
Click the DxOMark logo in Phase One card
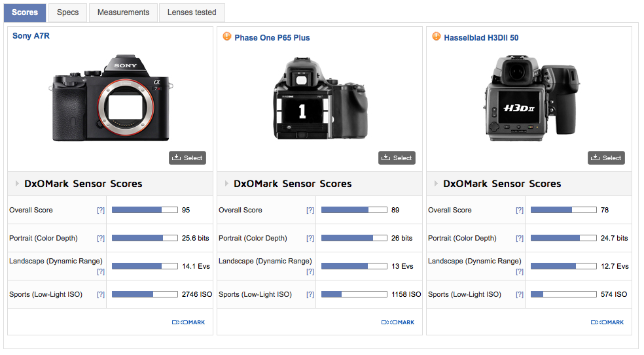[397, 322]
